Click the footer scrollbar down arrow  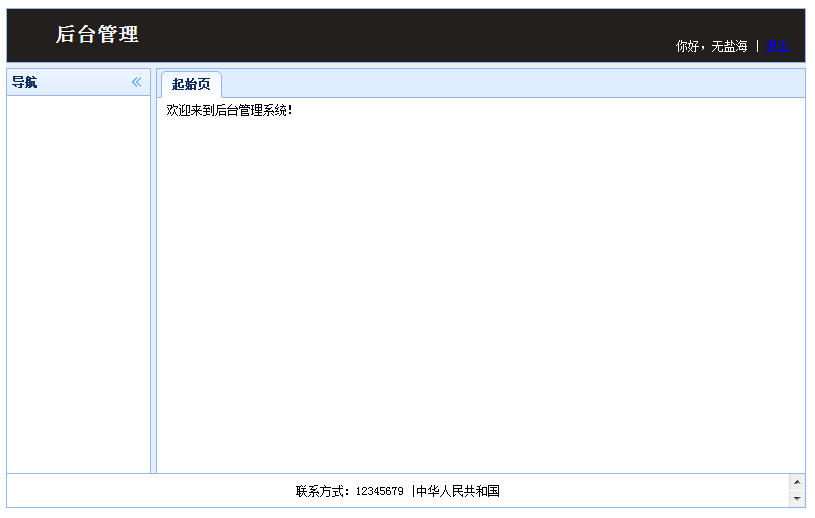click(x=797, y=499)
